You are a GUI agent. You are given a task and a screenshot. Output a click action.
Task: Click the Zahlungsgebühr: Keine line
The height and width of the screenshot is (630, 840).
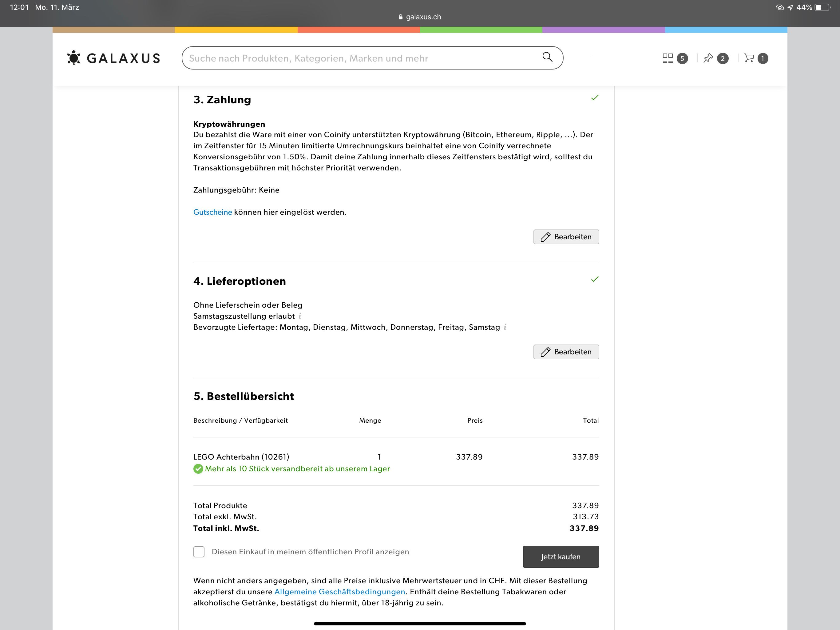pyautogui.click(x=236, y=190)
